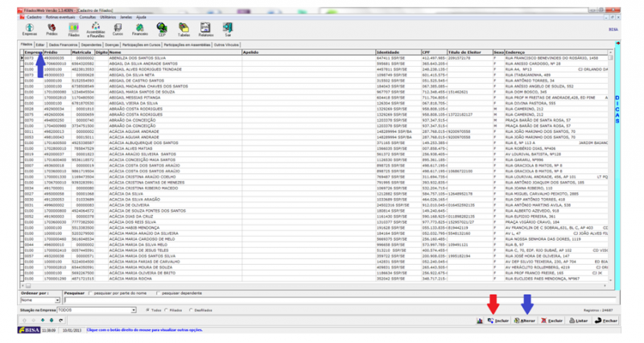Expand the 'Ordenar por' dropdown

[58, 300]
